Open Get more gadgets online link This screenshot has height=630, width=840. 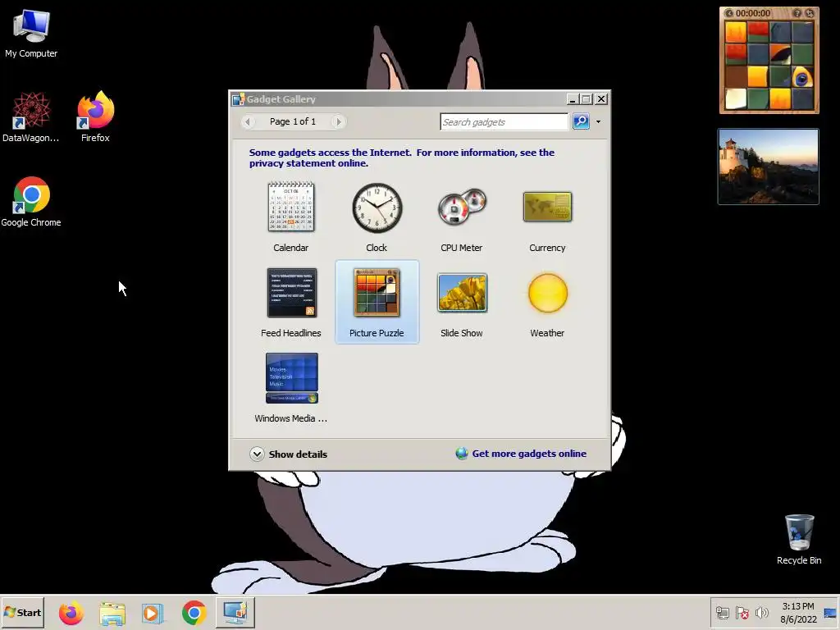pyautogui.click(x=529, y=453)
